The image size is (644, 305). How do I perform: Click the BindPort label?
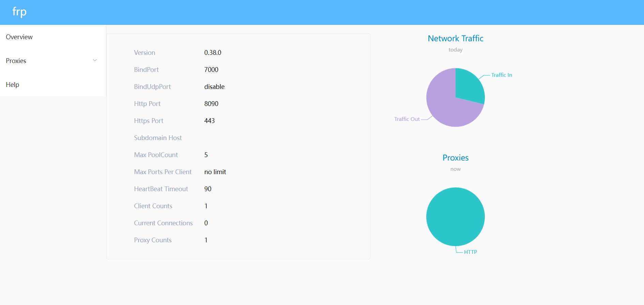coord(146,70)
